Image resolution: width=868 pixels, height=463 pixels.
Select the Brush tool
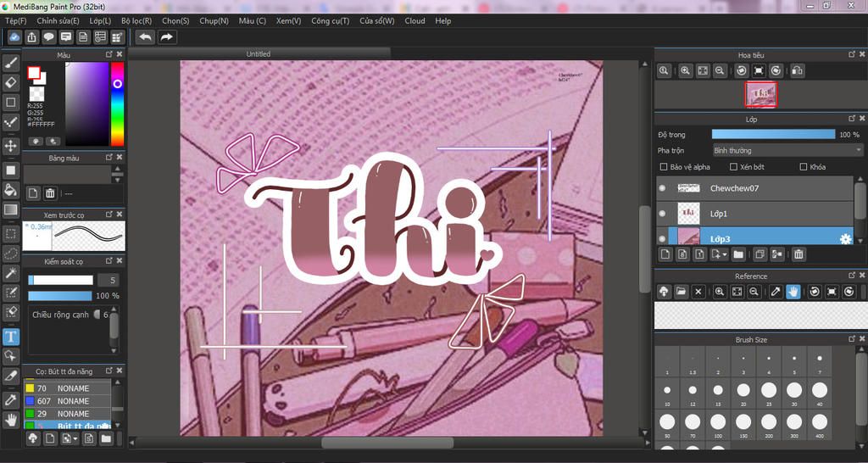[x=10, y=63]
